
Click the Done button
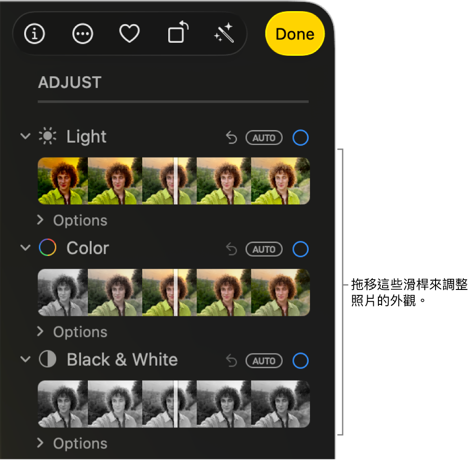pyautogui.click(x=295, y=33)
